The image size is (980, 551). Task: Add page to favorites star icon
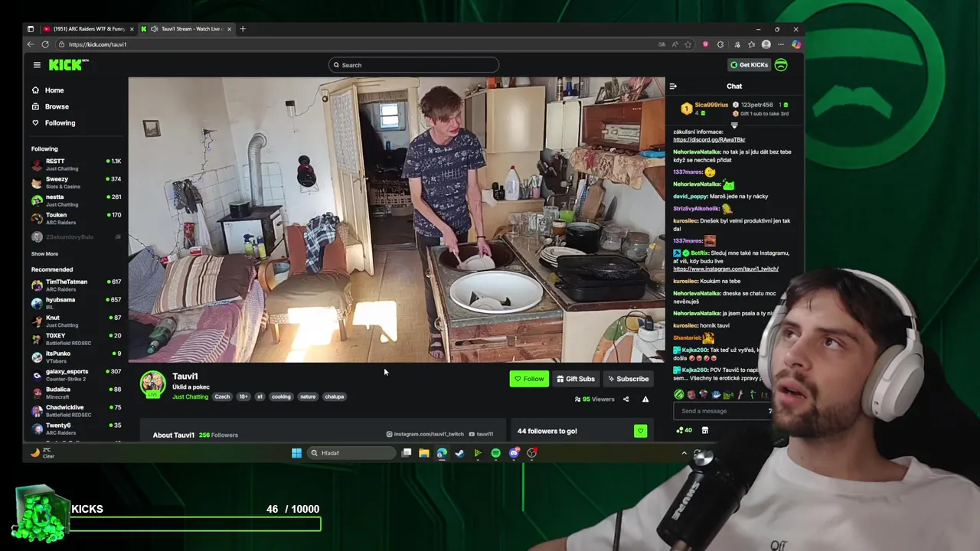[x=688, y=44]
